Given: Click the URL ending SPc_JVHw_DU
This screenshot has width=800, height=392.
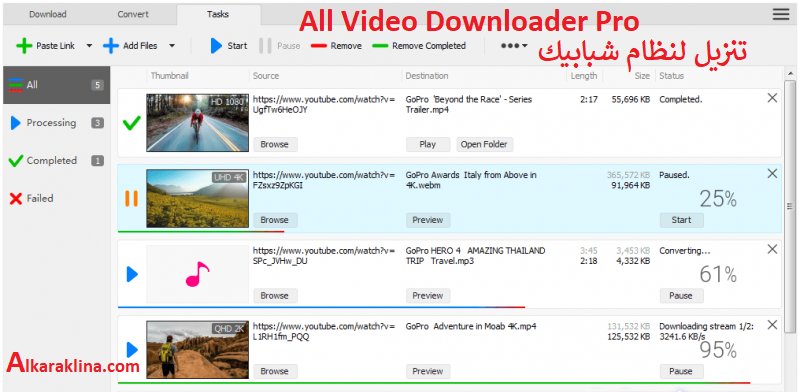Looking at the screenshot, I should click(x=324, y=256).
